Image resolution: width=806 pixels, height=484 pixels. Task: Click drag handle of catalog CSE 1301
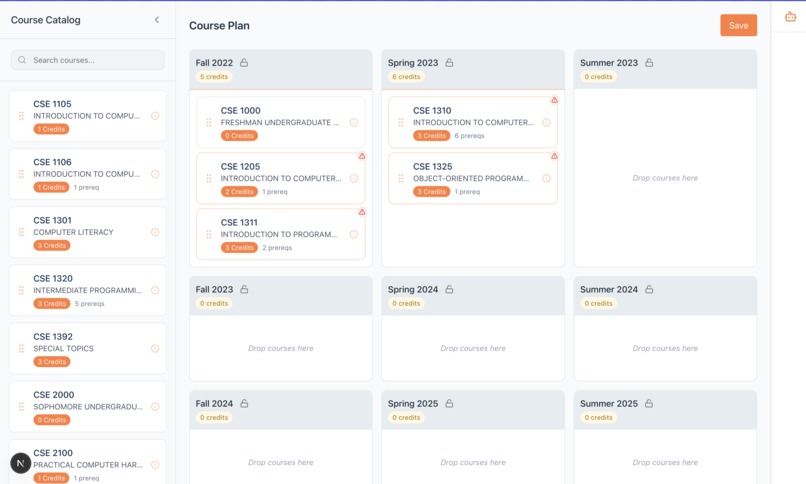tap(21, 232)
